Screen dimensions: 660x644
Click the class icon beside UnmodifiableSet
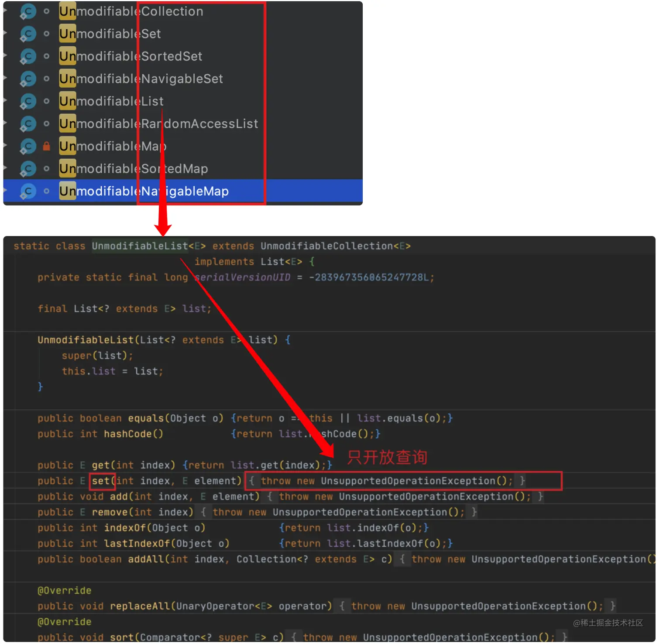click(28, 34)
